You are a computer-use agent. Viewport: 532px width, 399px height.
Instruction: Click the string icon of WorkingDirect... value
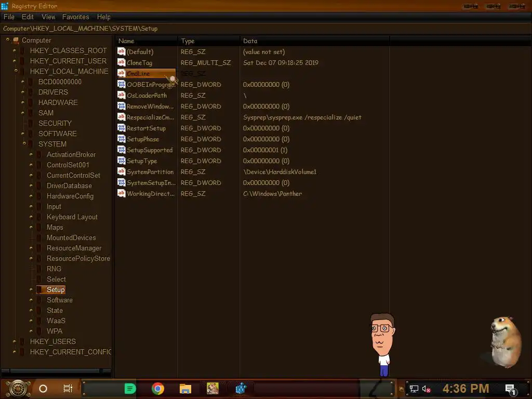click(x=121, y=193)
